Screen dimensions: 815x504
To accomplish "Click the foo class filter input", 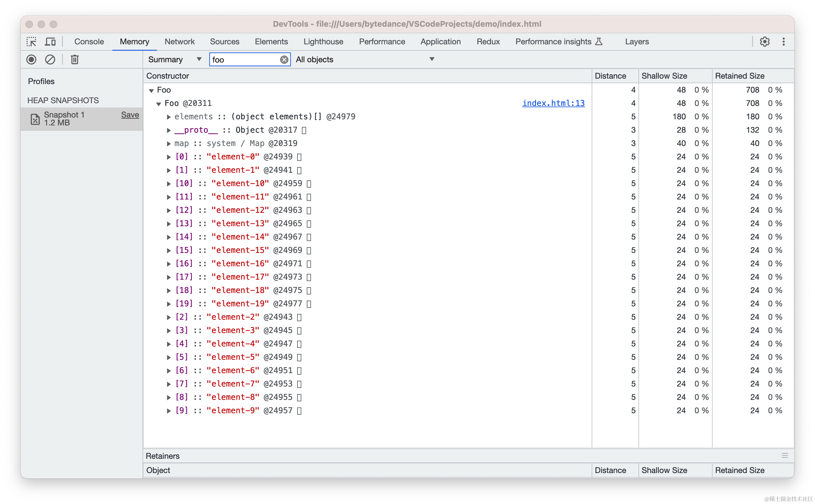I will tap(245, 60).
